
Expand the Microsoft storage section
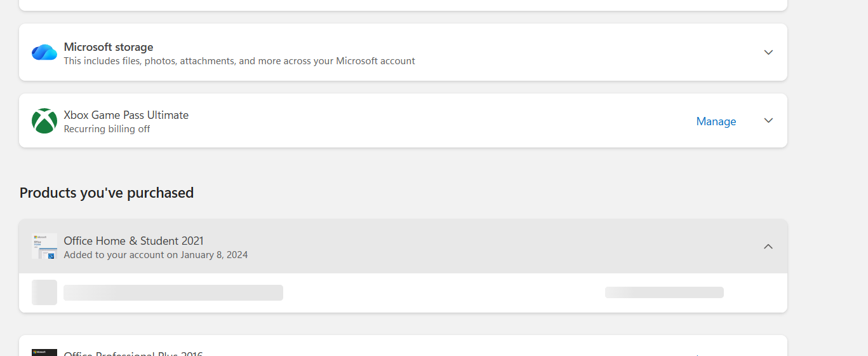coord(768,52)
